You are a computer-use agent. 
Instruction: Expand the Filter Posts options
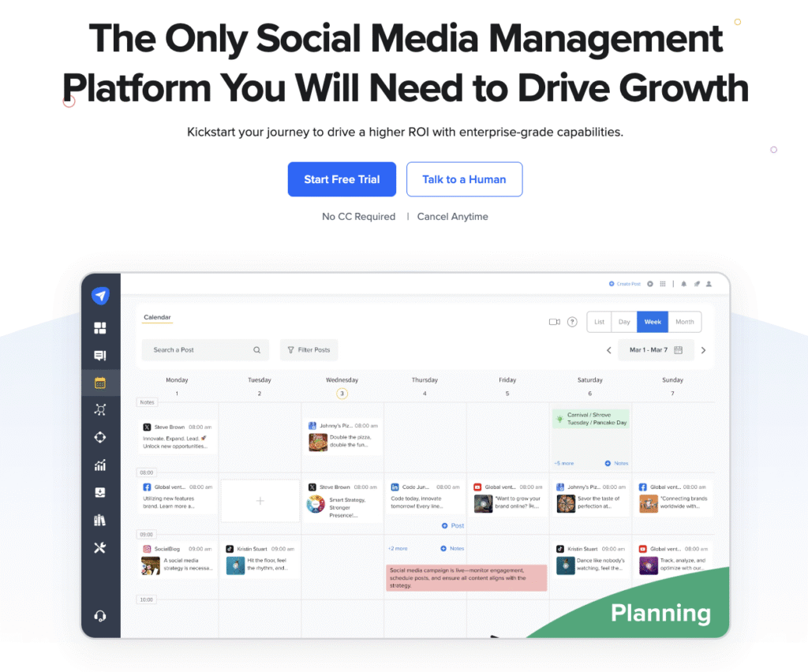click(309, 350)
